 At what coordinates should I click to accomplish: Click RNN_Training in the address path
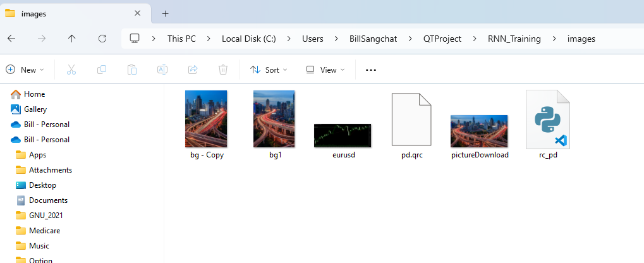coord(514,39)
